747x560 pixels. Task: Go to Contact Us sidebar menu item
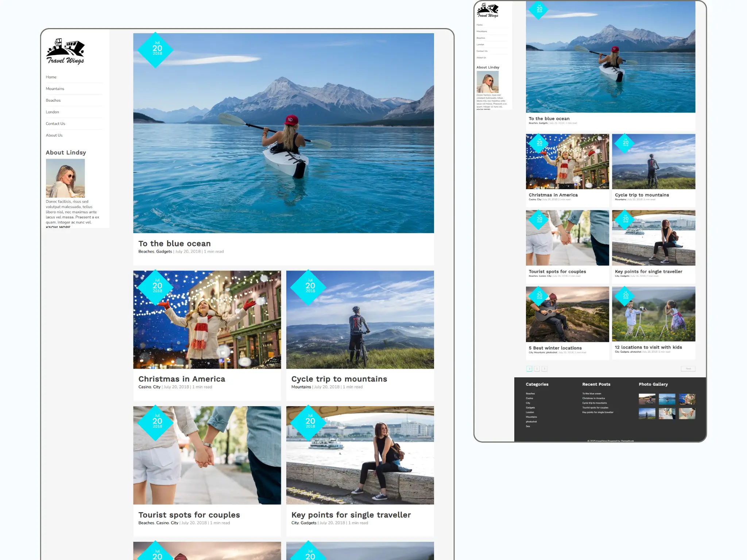55,124
